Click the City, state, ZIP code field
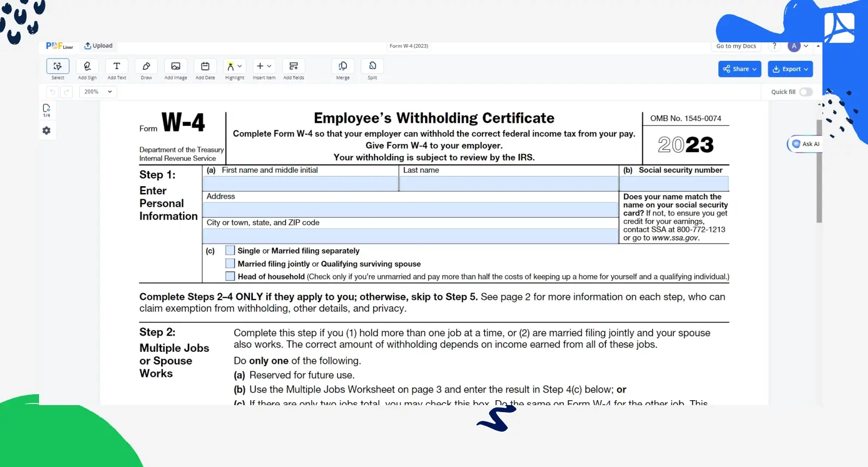Image resolution: width=868 pixels, height=467 pixels. click(x=411, y=236)
